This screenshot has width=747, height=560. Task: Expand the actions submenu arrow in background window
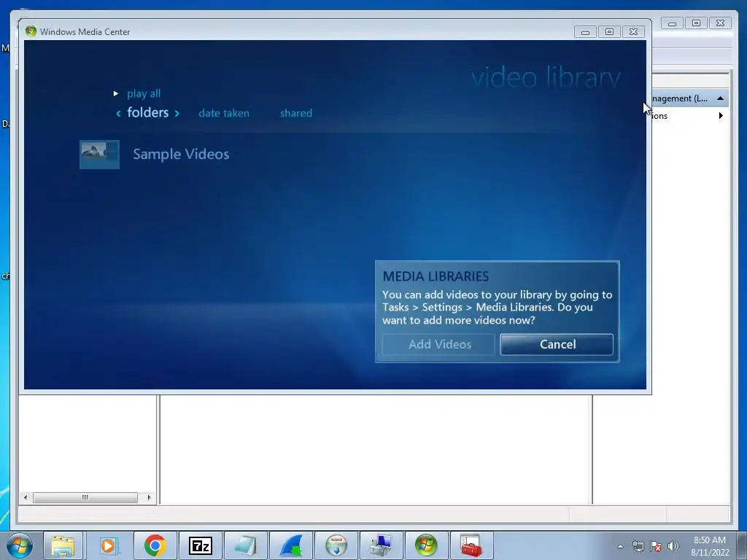(x=720, y=116)
